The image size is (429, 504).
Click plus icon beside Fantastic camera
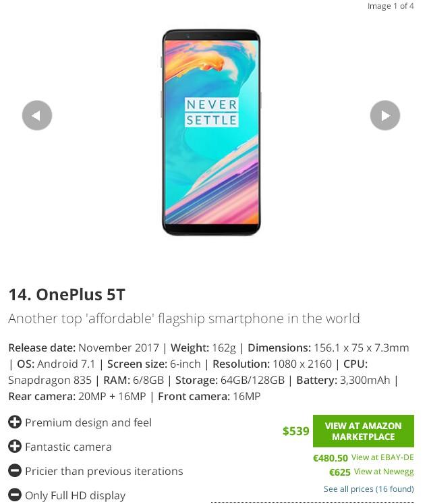(15, 447)
